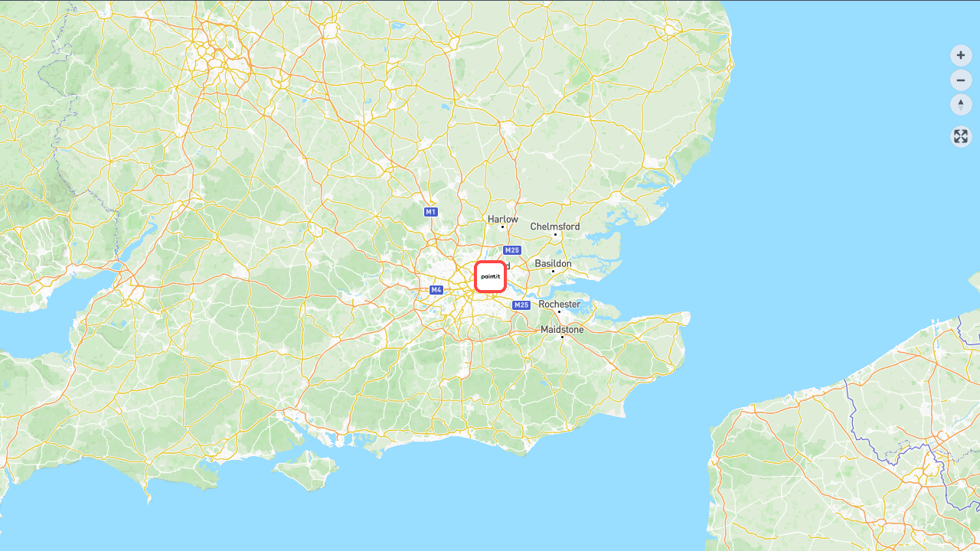Toggle fullscreen map view
This screenshot has height=551, width=980.
[x=961, y=136]
